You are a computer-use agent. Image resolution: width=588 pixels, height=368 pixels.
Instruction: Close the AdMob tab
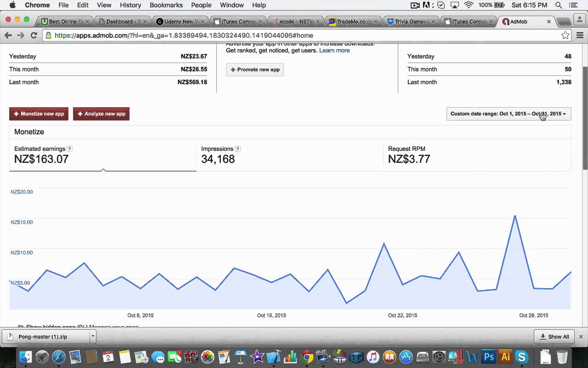549,22
